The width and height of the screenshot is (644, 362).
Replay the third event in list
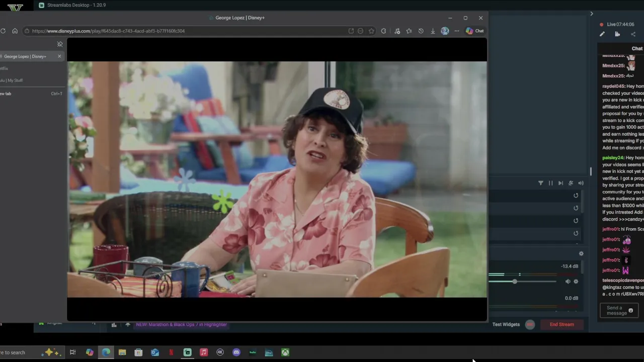tap(576, 221)
